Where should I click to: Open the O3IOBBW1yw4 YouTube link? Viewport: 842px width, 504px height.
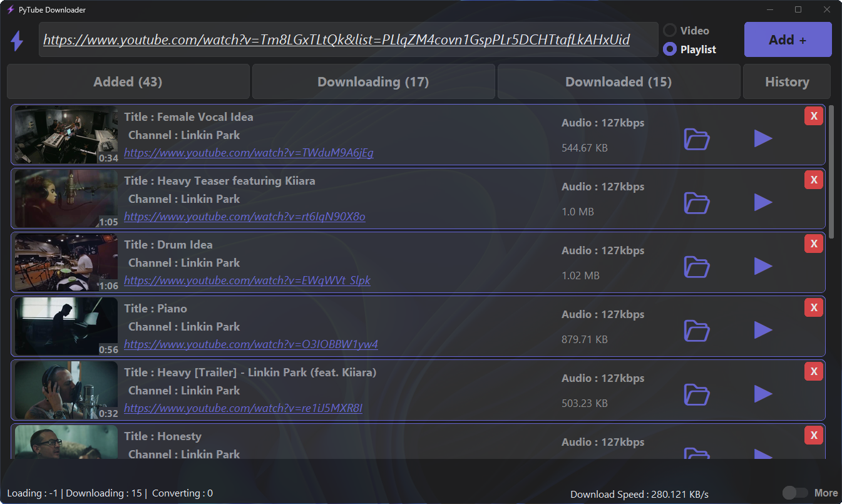point(250,344)
